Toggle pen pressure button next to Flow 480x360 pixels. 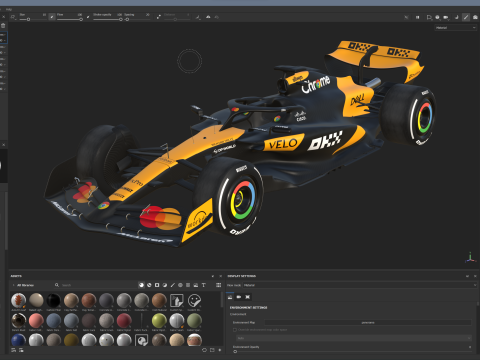point(88,17)
